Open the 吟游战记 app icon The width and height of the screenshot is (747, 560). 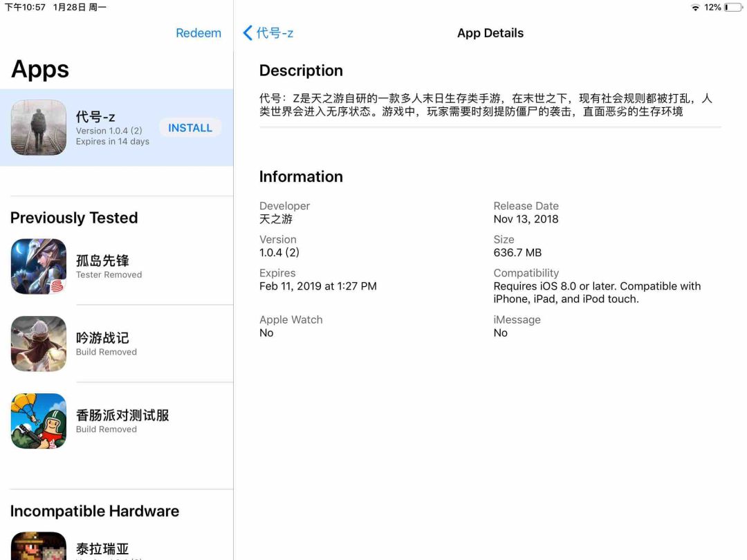pyautogui.click(x=39, y=344)
